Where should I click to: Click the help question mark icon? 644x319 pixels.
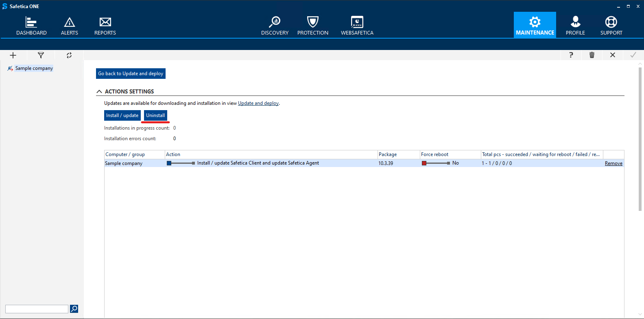[571, 55]
